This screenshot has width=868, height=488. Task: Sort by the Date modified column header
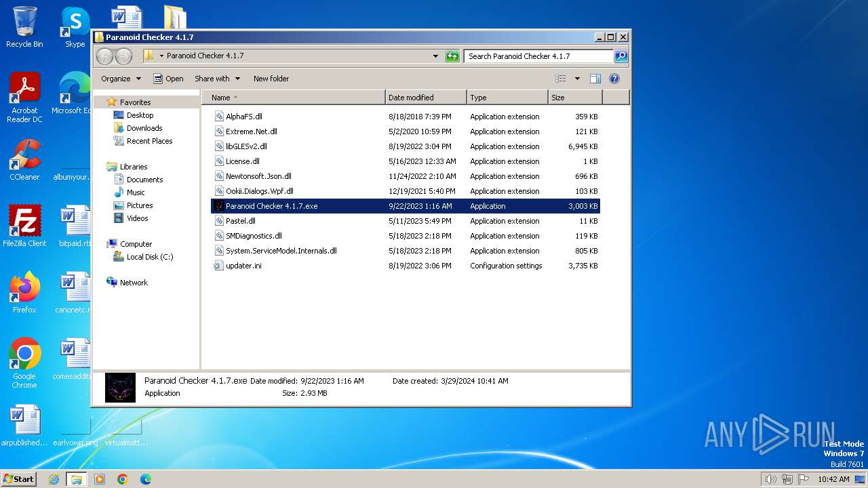(426, 98)
